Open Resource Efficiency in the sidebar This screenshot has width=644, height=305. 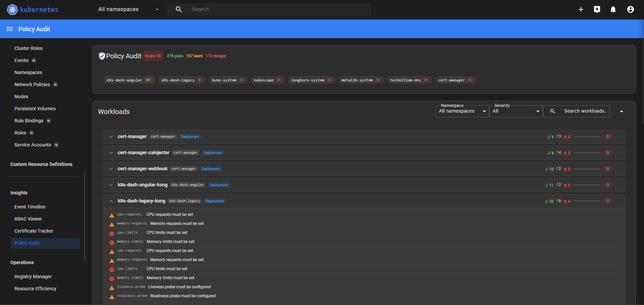[x=35, y=289]
